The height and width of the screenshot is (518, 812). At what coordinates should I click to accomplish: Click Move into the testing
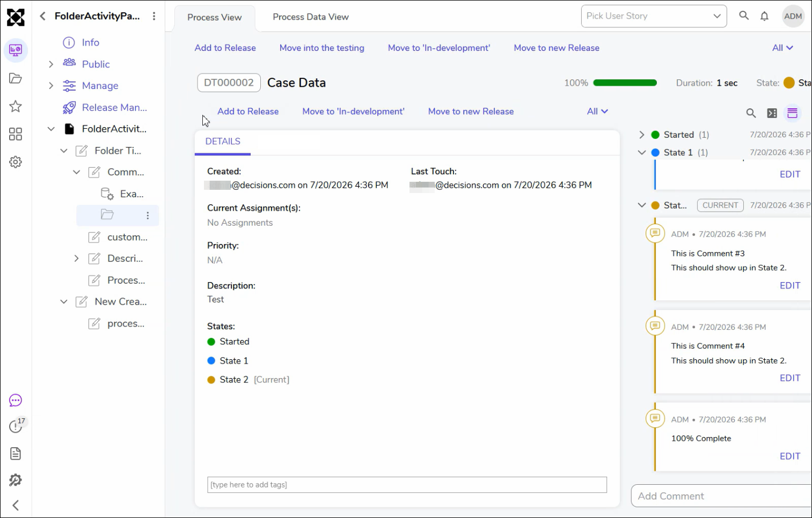point(322,48)
